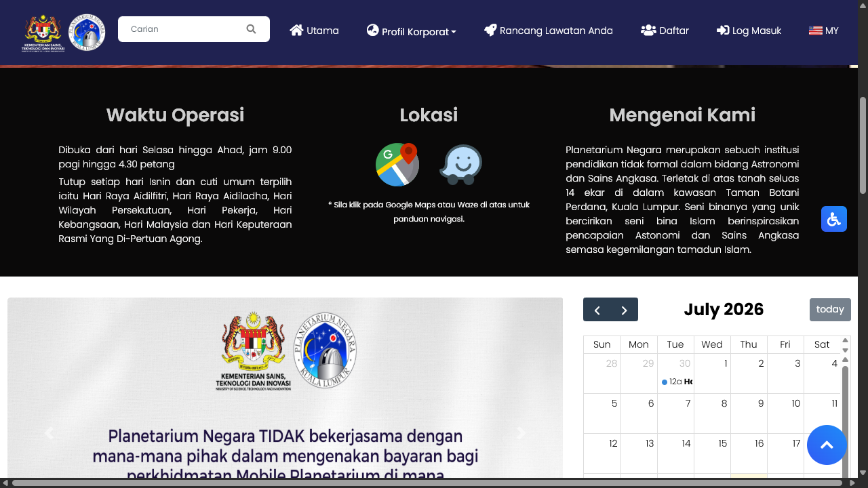Show next carousel slide
Viewport: 868px width, 488px height.
(521, 434)
